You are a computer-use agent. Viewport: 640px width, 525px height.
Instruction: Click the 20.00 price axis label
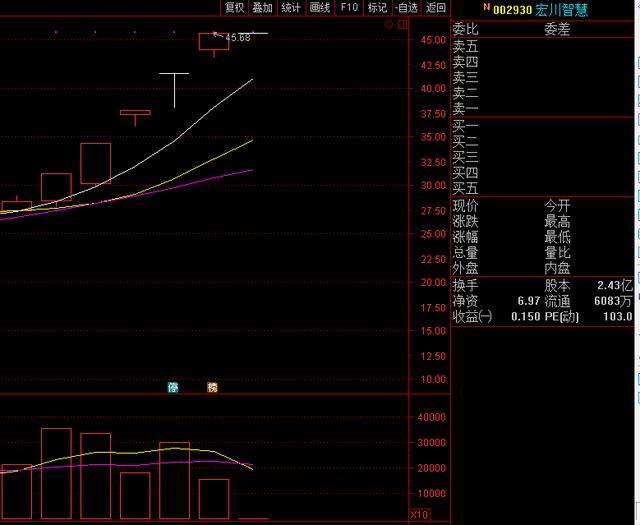(x=433, y=283)
